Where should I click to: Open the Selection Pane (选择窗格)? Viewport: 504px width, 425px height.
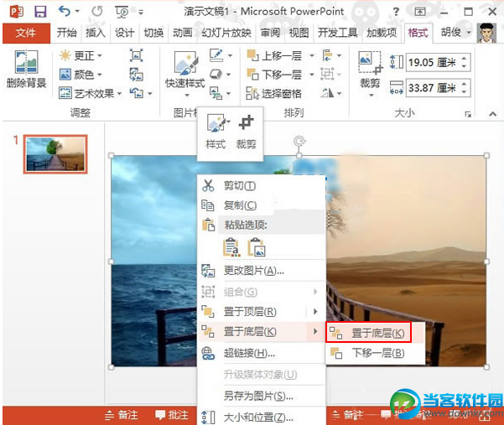(274, 94)
